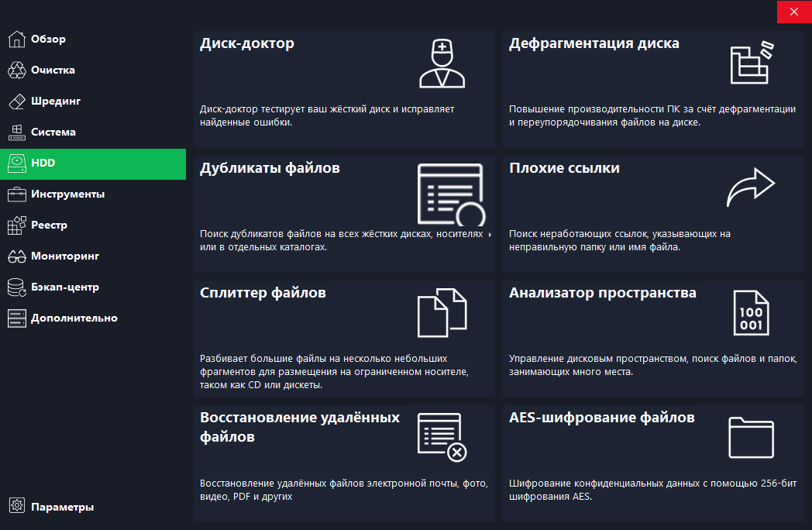Image resolution: width=812 pixels, height=530 pixels.
Task: Click the Дубликаты файлов search list icon
Action: coord(451,194)
